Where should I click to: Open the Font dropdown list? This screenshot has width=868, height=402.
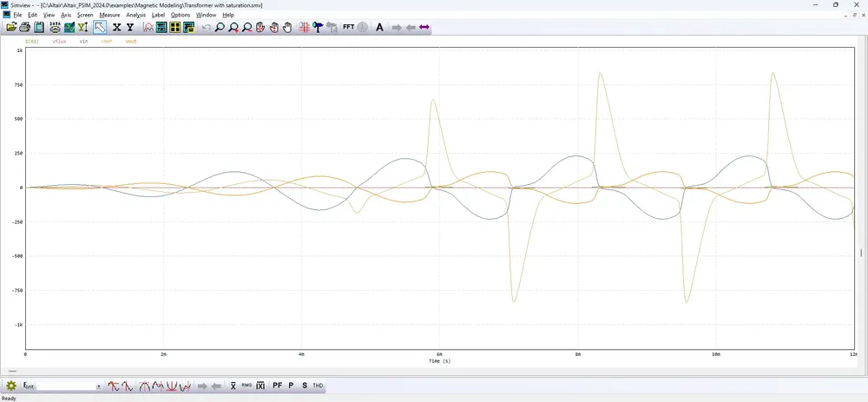coord(99,386)
